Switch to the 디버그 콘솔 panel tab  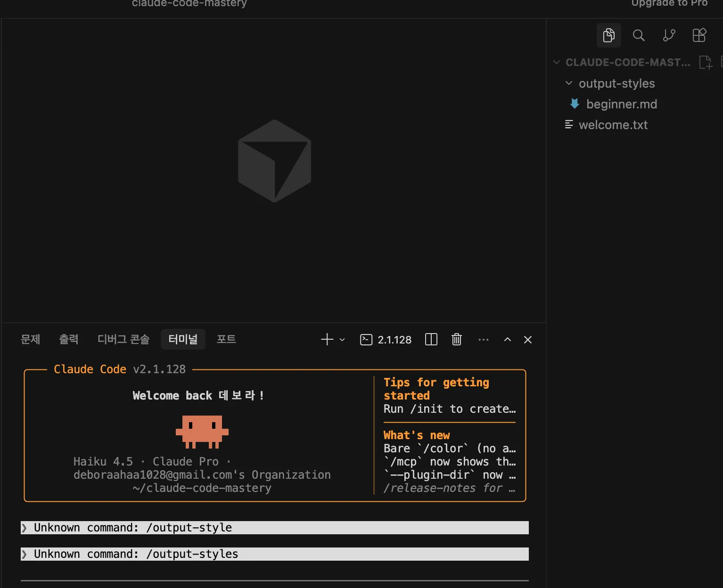coord(123,339)
